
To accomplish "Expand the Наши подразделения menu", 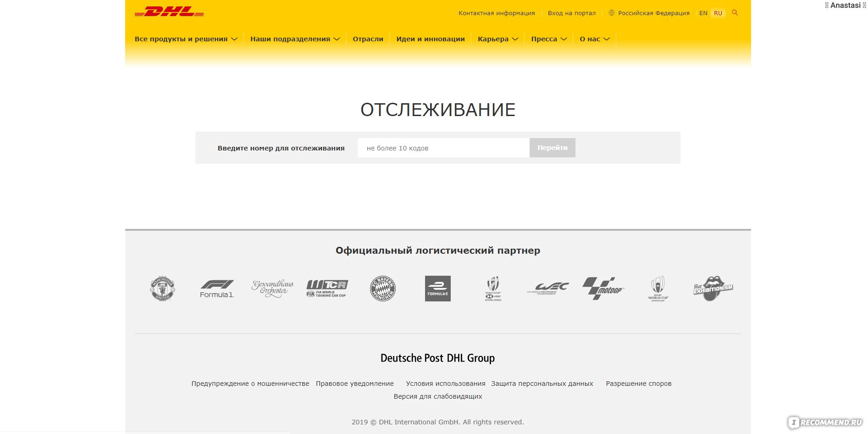I will (295, 39).
